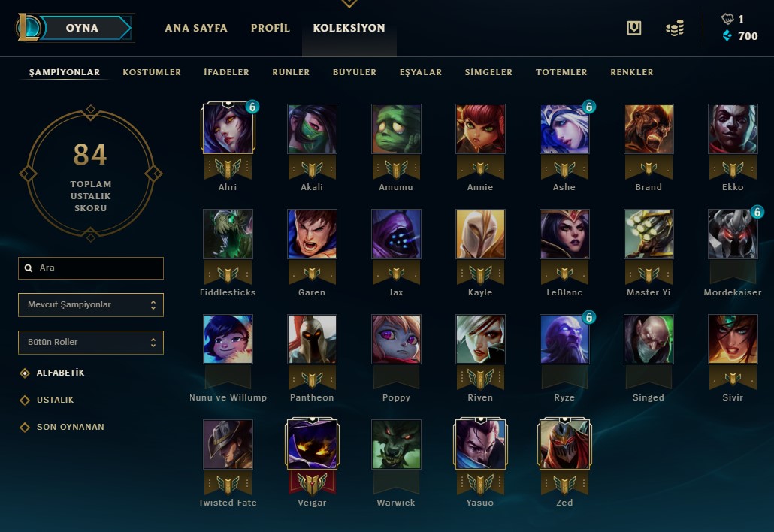Click Ashe's mastery chest badge
The image size is (774, 532).
coord(588,107)
